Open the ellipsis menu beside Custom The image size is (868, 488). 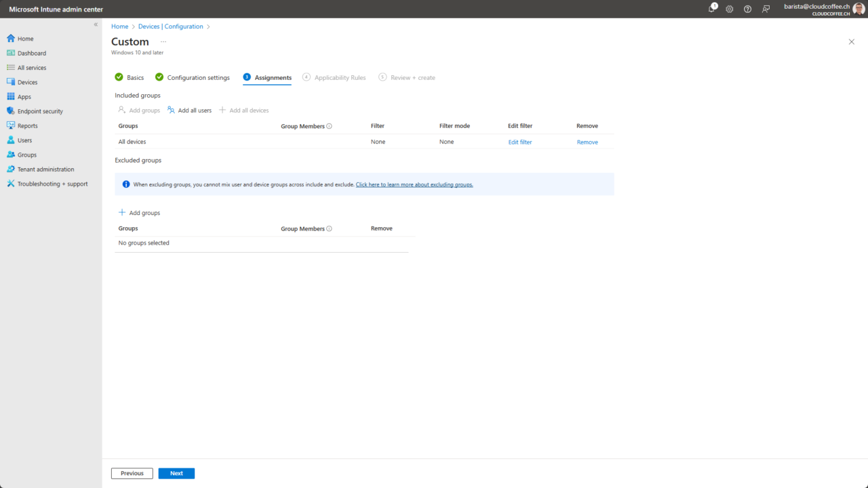click(x=162, y=41)
